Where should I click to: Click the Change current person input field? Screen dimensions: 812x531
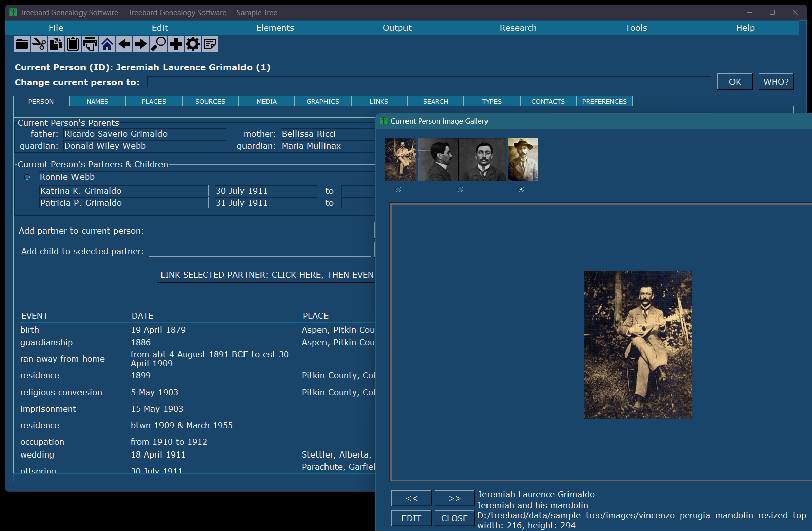click(x=429, y=82)
